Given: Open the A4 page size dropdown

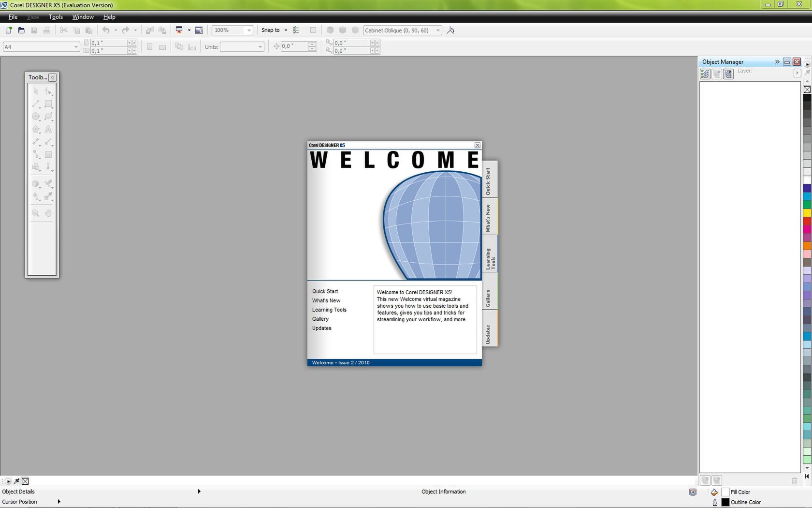Looking at the screenshot, I should (x=76, y=47).
